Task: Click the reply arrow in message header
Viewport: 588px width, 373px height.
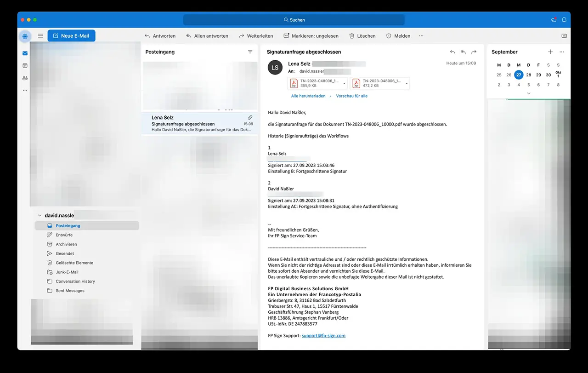Action: pos(452,52)
